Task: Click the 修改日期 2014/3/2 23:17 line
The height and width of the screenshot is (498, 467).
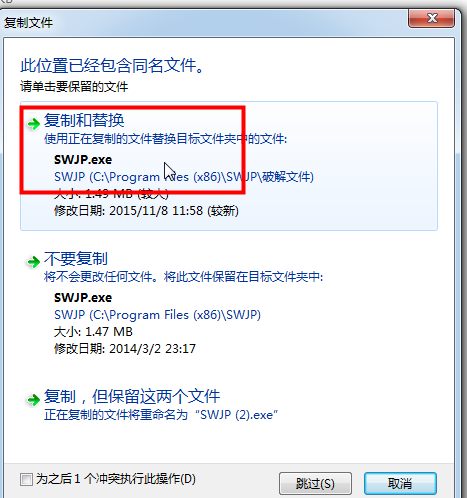Action: pyautogui.click(x=125, y=349)
